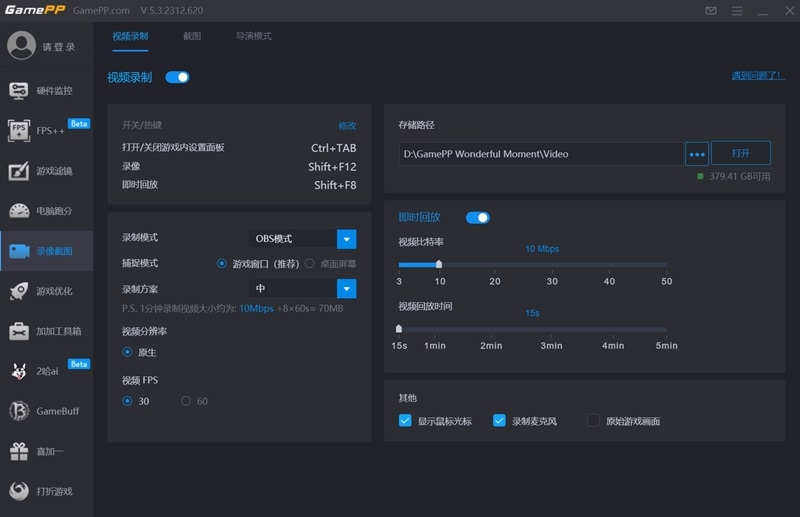Enable the 原始游戏画面 checkbox
Screen dimensions: 800x517
[594, 421]
